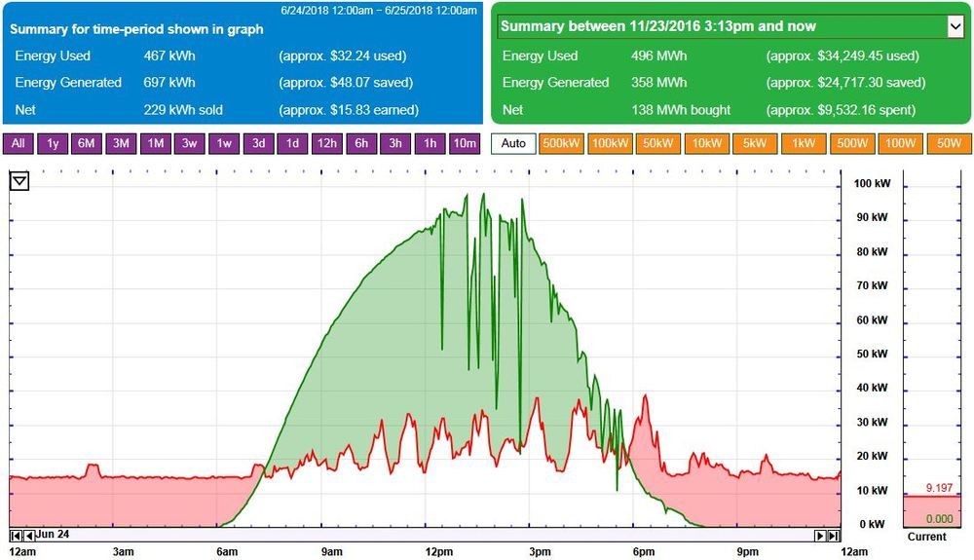Enable Auto power scale
The width and height of the screenshot is (974, 560).
pos(513,144)
